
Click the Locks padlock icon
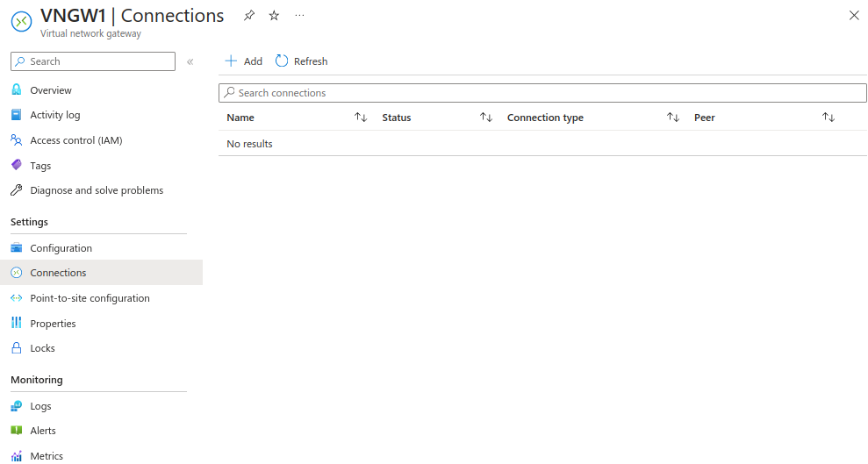16,348
